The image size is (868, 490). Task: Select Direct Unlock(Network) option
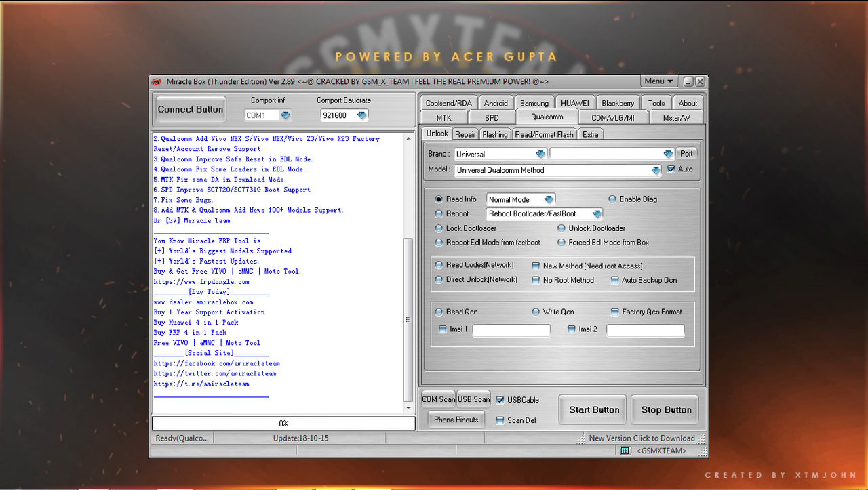click(439, 279)
